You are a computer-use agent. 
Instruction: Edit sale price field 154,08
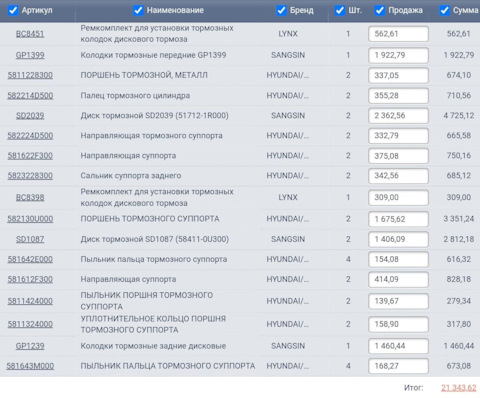tap(398, 259)
